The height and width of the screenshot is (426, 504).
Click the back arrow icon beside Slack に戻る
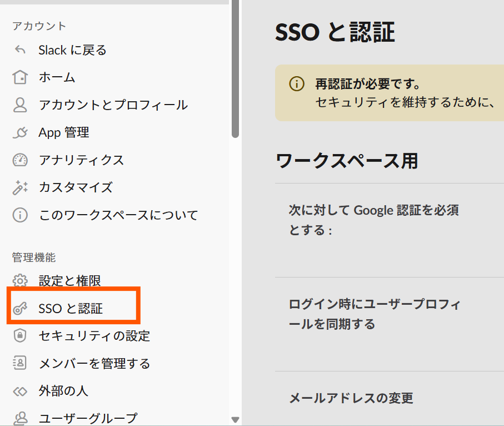pos(20,50)
